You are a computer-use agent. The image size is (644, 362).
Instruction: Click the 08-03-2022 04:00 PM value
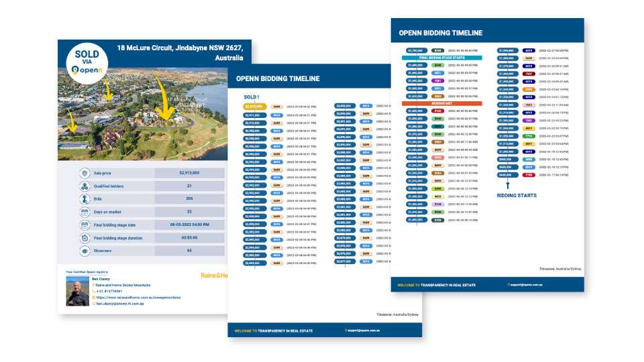[x=189, y=225]
